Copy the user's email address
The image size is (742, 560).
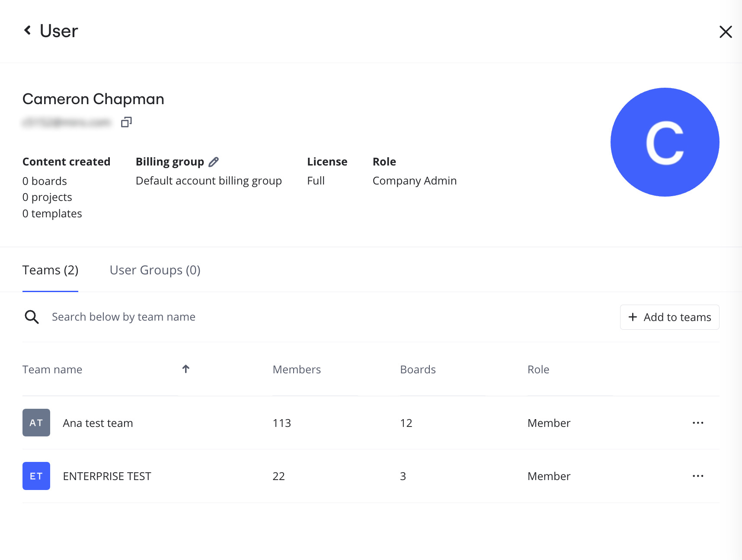[x=126, y=122]
